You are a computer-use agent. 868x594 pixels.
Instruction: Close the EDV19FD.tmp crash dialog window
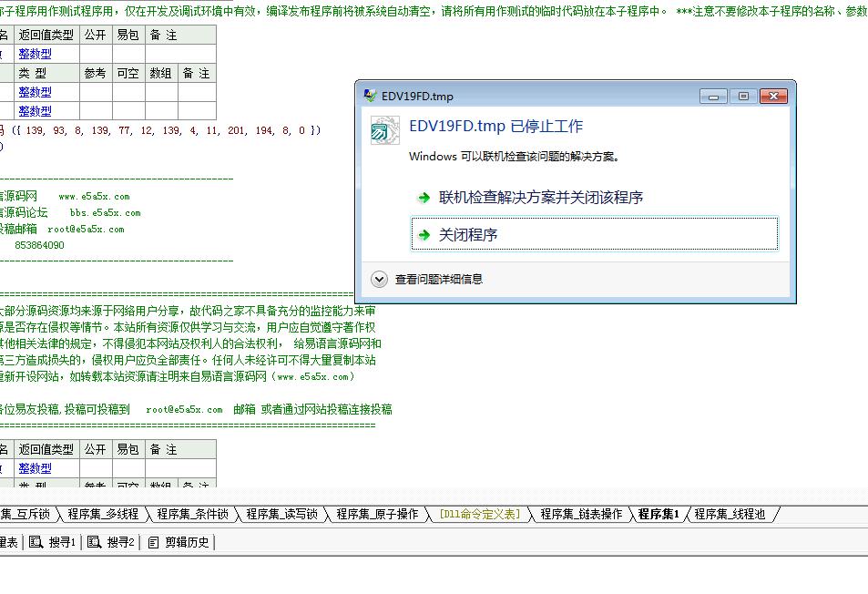[x=773, y=96]
